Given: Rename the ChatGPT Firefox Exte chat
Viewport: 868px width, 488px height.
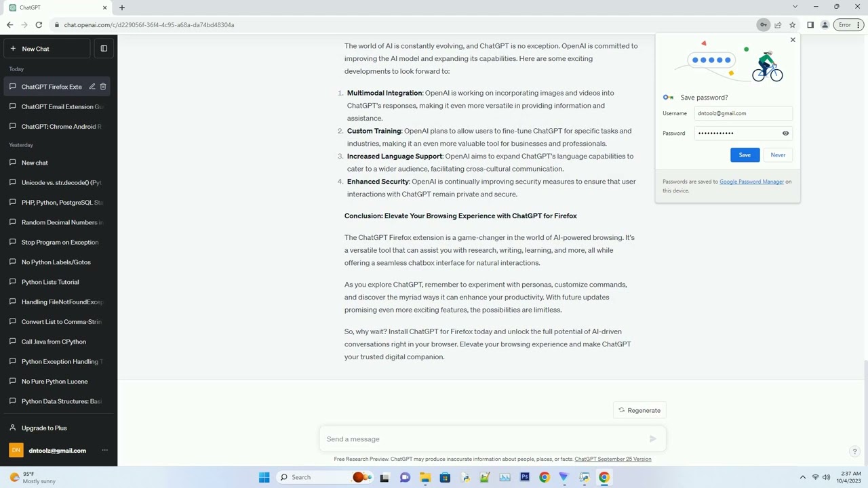Looking at the screenshot, I should pos(92,87).
